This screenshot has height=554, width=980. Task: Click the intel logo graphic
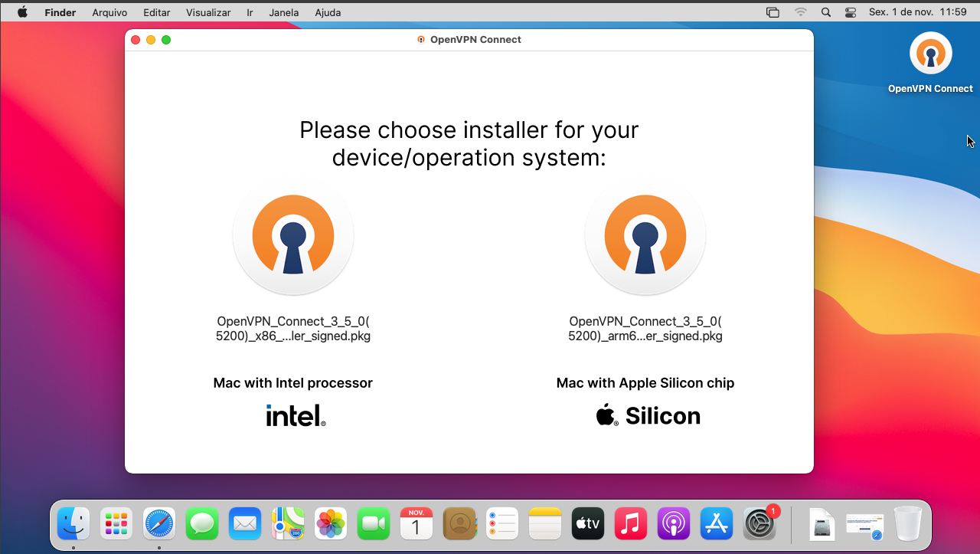(296, 415)
